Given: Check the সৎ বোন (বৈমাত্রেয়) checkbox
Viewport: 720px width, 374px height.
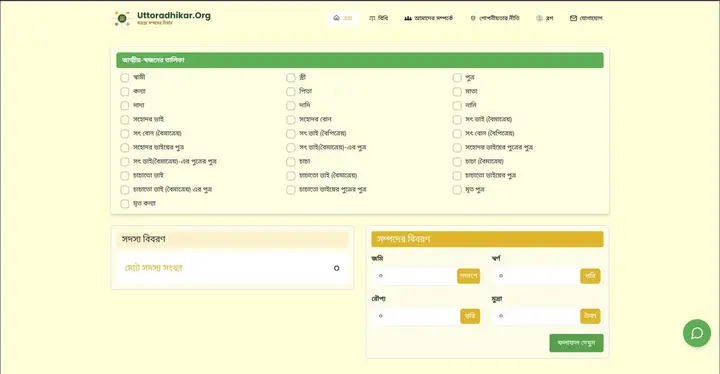Looking at the screenshot, I should [x=124, y=134].
